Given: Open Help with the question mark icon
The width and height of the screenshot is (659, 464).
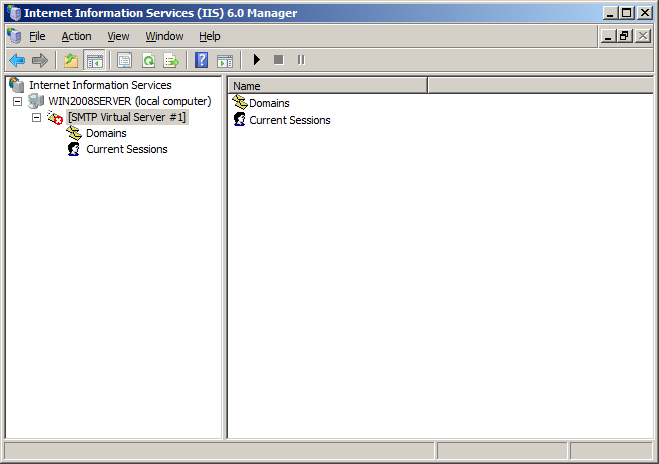Looking at the screenshot, I should [202, 60].
